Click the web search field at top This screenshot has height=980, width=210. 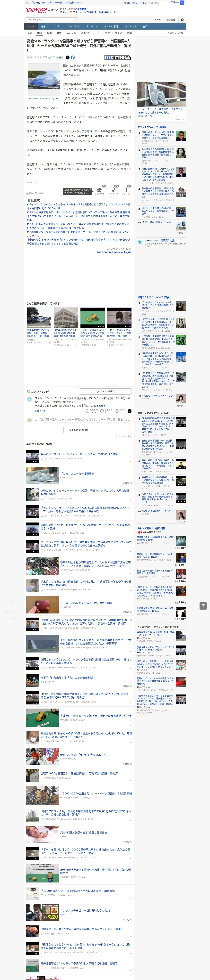point(158,3)
